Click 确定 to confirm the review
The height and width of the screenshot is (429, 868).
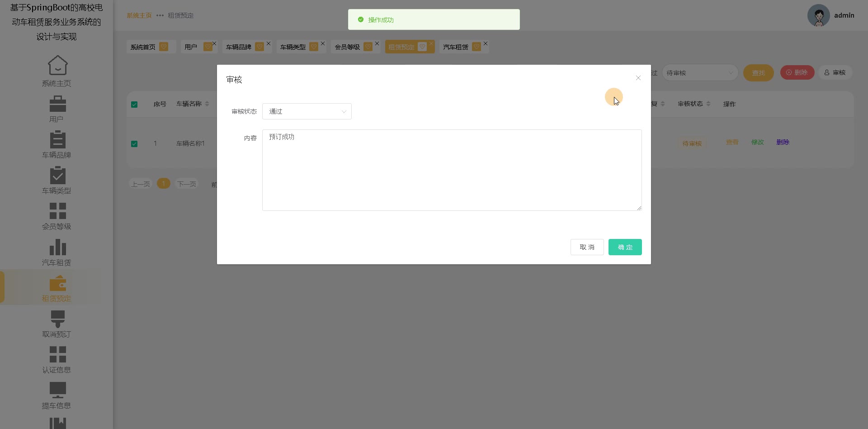point(625,247)
